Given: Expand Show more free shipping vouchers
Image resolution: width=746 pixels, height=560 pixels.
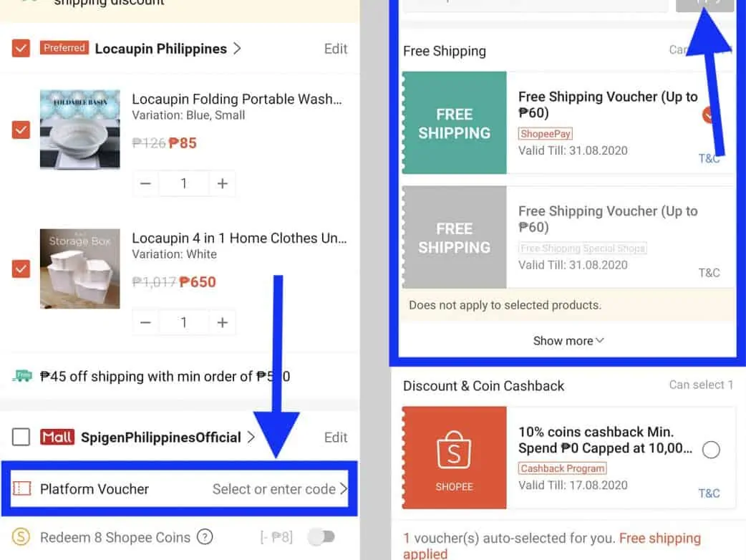Looking at the screenshot, I should (x=568, y=341).
